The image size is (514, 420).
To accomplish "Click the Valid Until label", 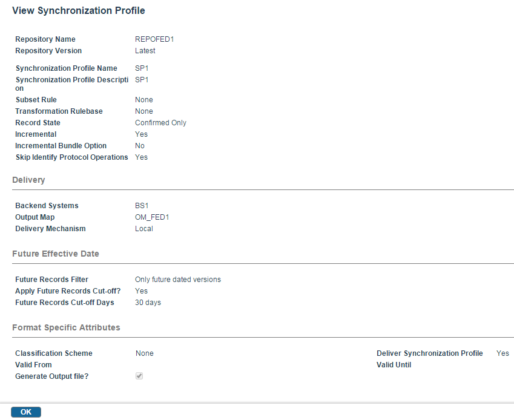I will click(x=394, y=365).
